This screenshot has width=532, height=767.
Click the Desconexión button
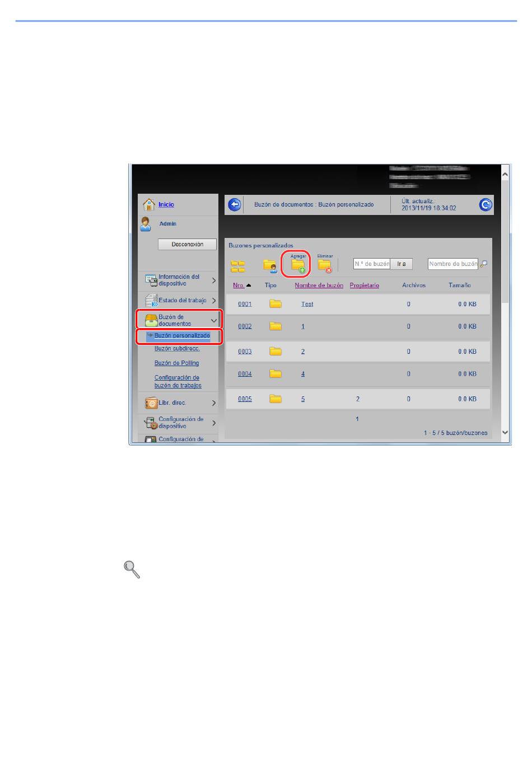pos(187,245)
